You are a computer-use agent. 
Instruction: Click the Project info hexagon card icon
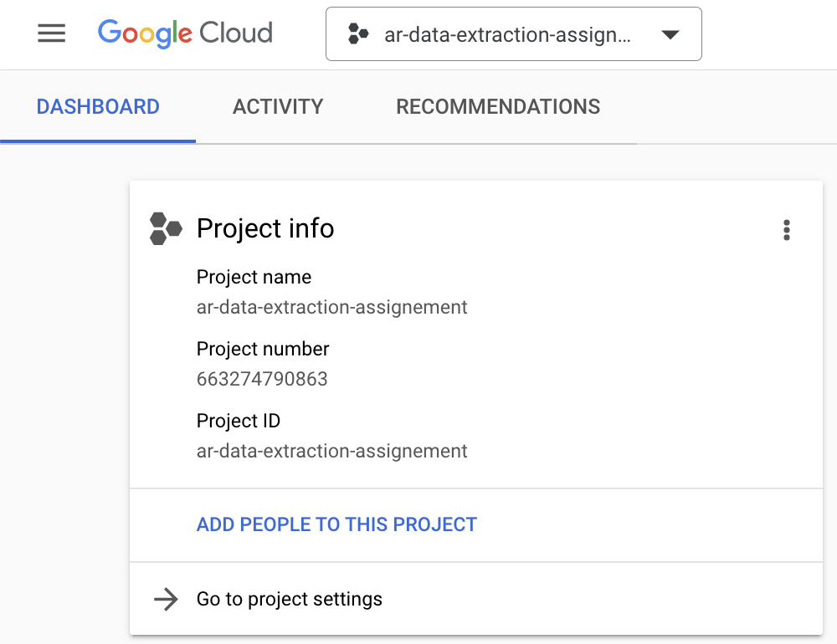165,227
